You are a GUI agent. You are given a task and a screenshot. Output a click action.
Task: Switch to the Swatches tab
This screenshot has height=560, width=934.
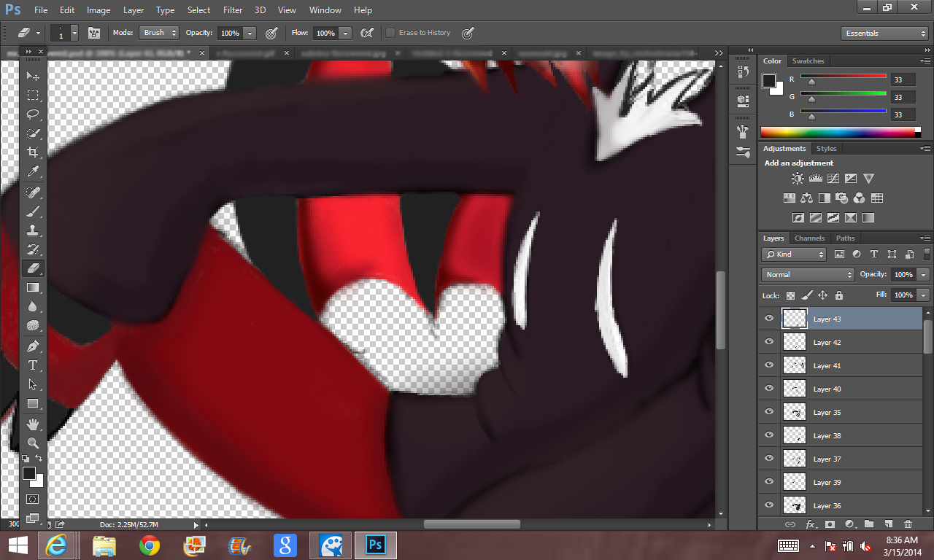pyautogui.click(x=808, y=61)
